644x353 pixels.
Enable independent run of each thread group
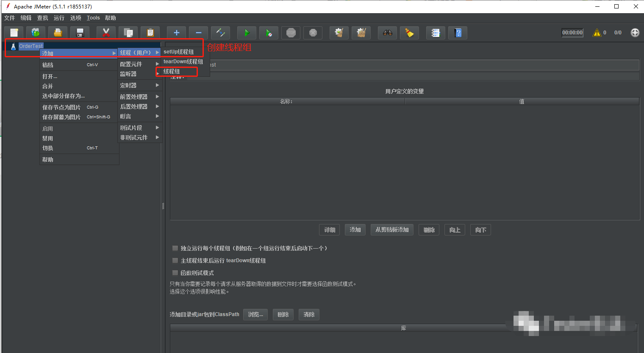(x=175, y=248)
